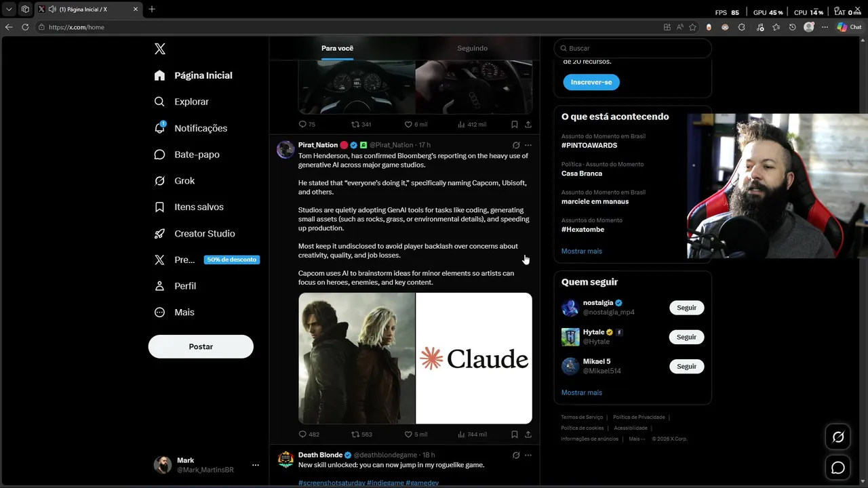Click the Inscrever-se button
The width and height of the screenshot is (868, 488).
coord(591,82)
